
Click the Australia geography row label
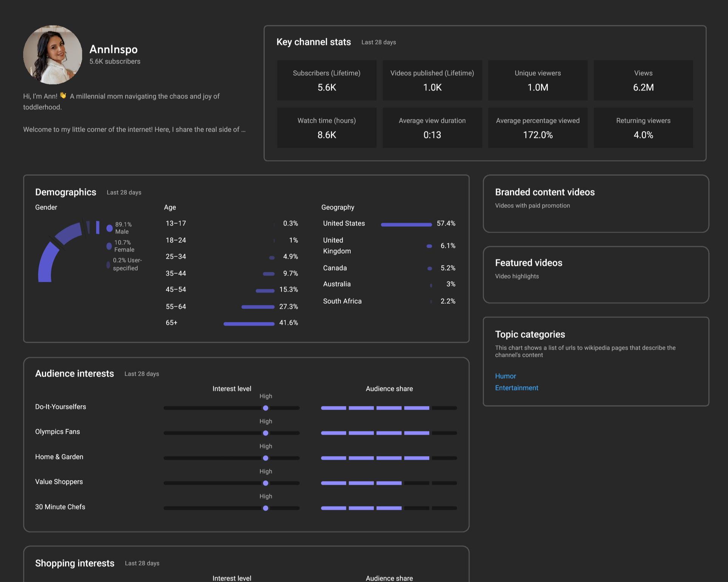coord(337,284)
